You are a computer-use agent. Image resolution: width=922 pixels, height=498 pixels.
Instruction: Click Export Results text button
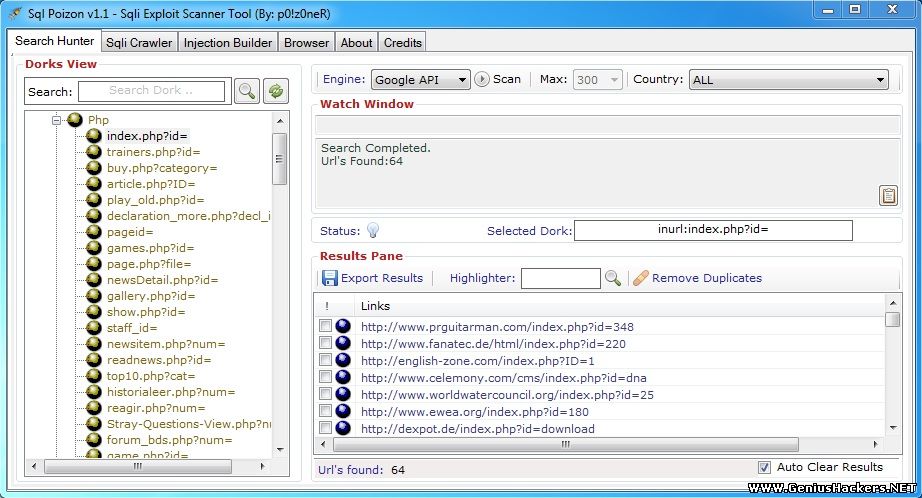(382, 278)
